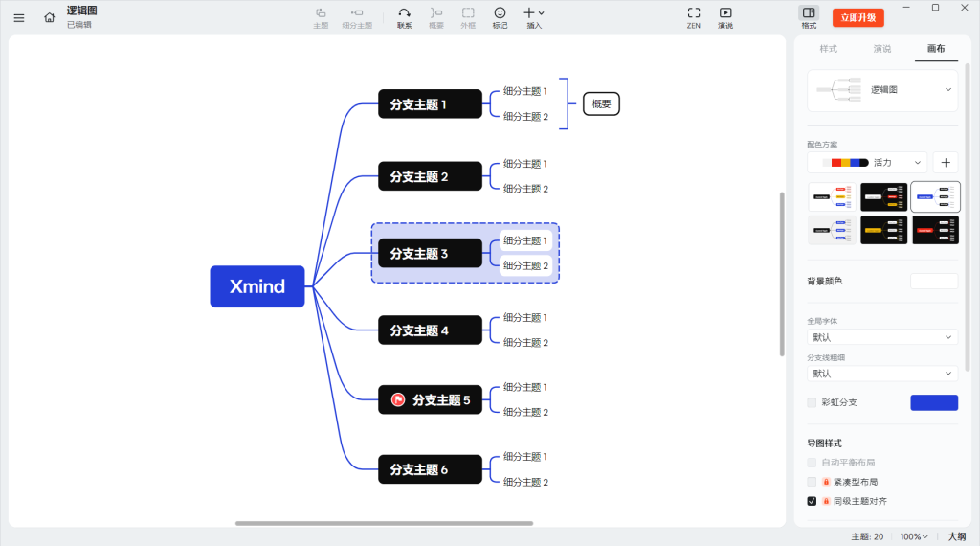The height and width of the screenshot is (546, 980).
Task: Switch to the 样式 tab
Action: pyautogui.click(x=828, y=49)
